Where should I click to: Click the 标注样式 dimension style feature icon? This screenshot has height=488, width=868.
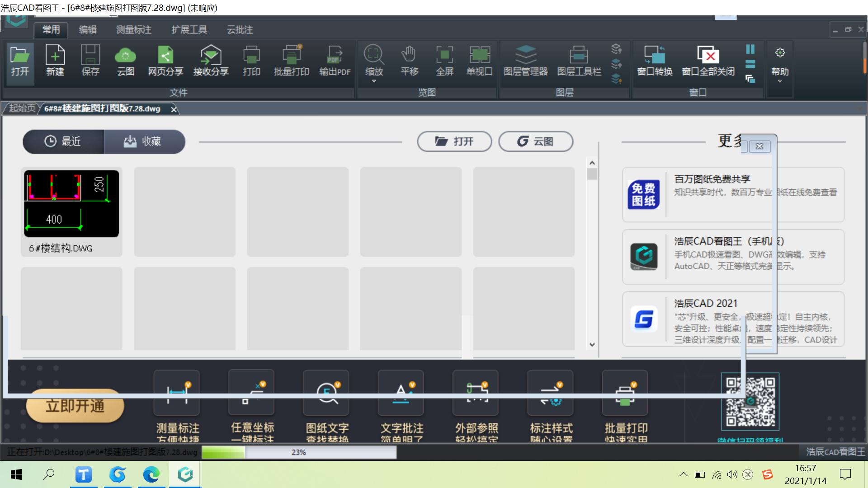(550, 393)
